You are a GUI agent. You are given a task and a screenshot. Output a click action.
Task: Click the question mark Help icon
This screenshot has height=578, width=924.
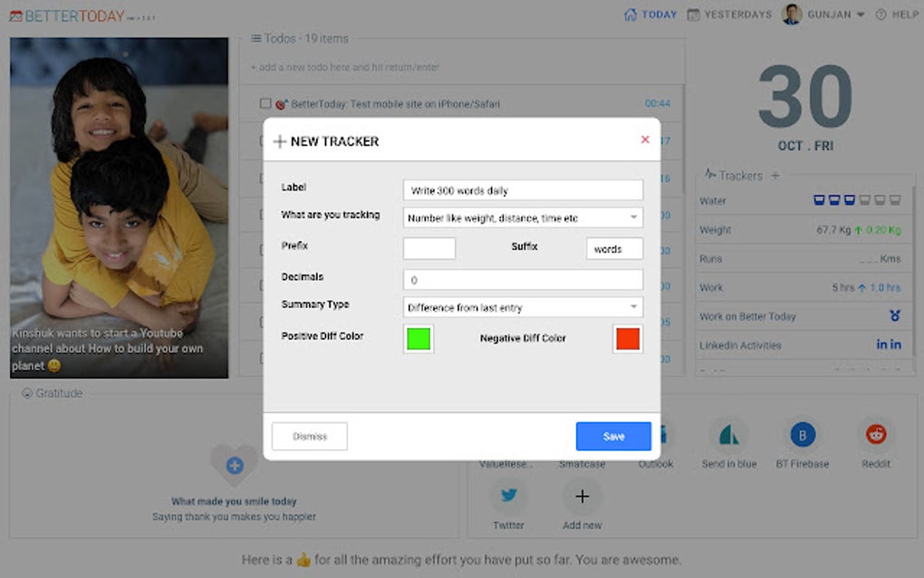881,14
